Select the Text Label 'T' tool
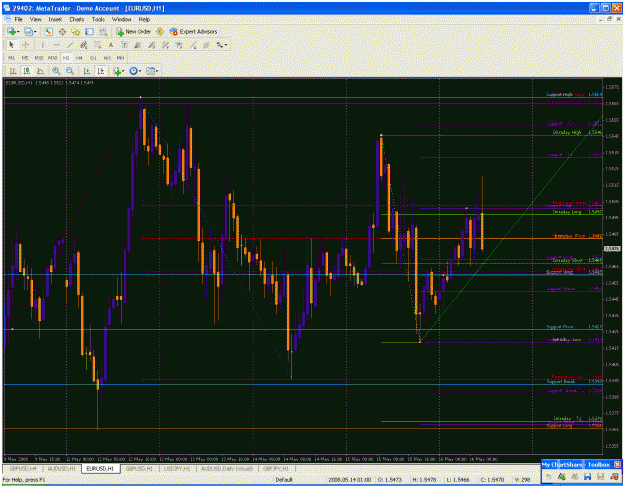Image resolution: width=625 pixels, height=486 pixels. [x=124, y=45]
